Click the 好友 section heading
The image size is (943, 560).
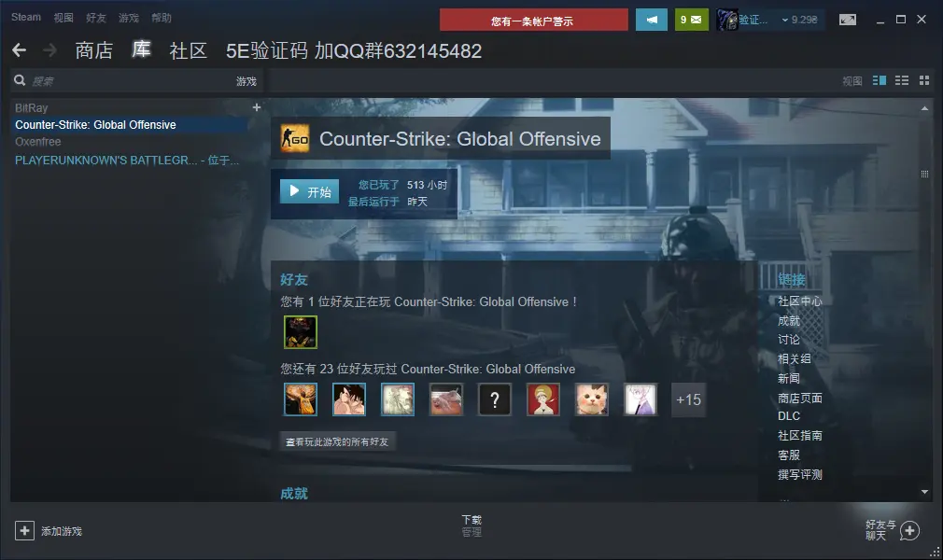pos(294,279)
